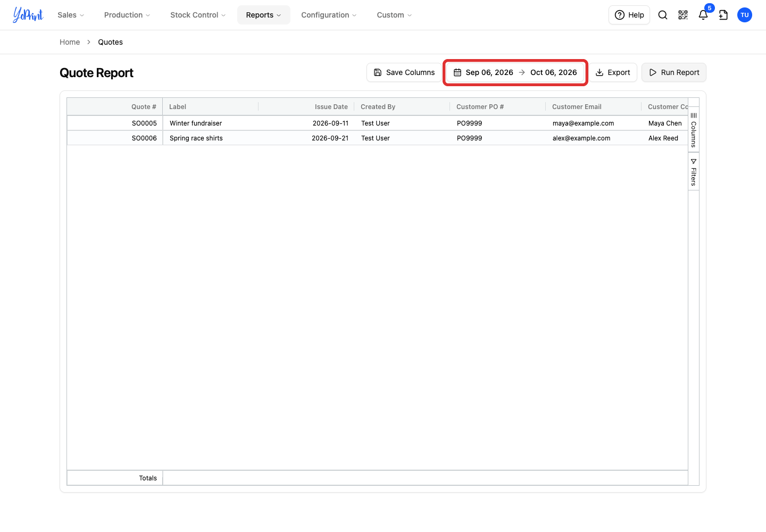Image resolution: width=766 pixels, height=532 pixels.
Task: Open the Columns side panel tab
Action: click(x=694, y=130)
